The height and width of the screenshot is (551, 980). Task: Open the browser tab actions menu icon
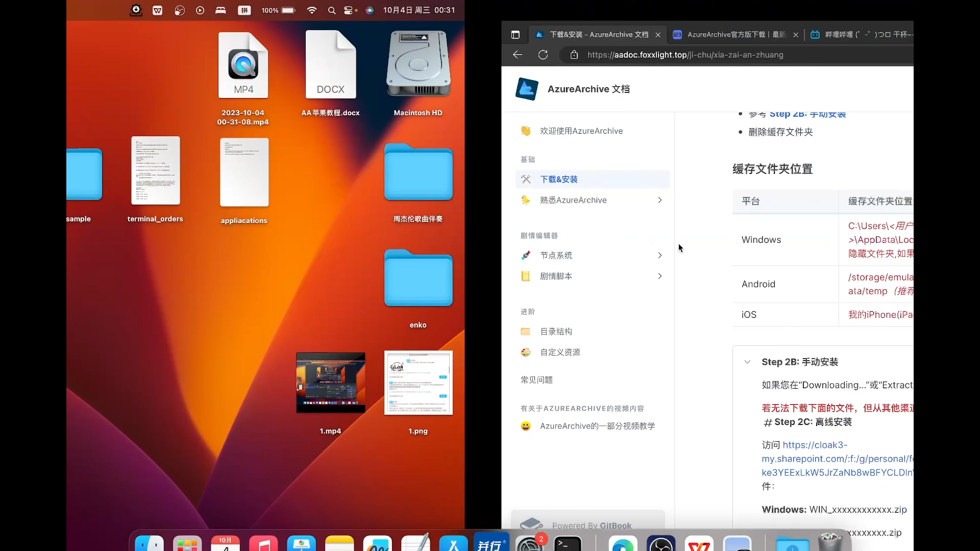[516, 35]
